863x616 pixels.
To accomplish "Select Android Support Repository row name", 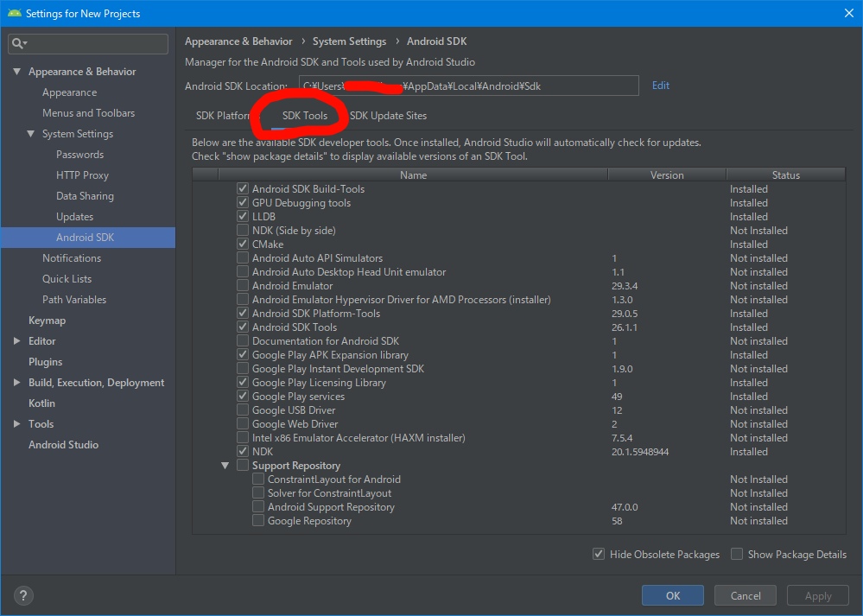I will pyautogui.click(x=331, y=507).
